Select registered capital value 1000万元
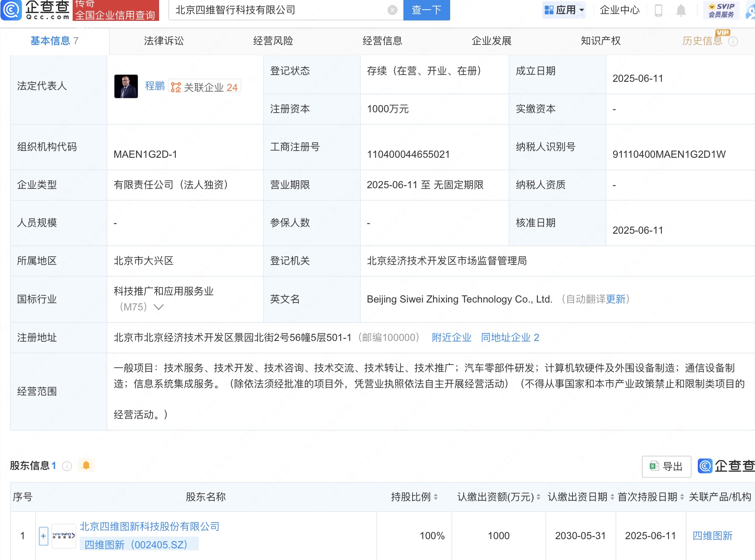 pos(388,109)
